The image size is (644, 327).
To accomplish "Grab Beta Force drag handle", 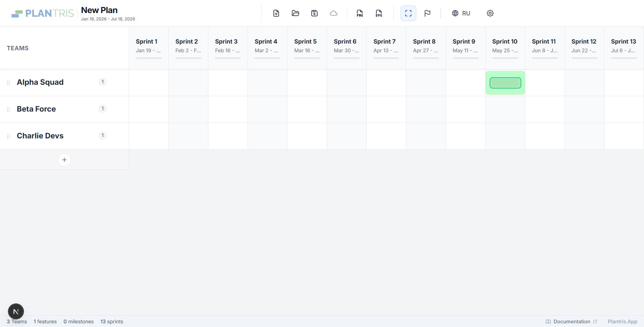I will click(8, 109).
